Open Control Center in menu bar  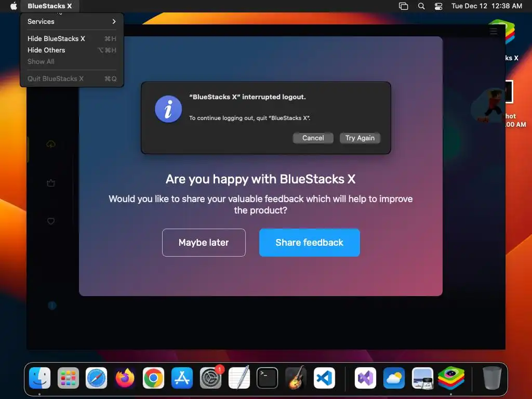coord(438,6)
